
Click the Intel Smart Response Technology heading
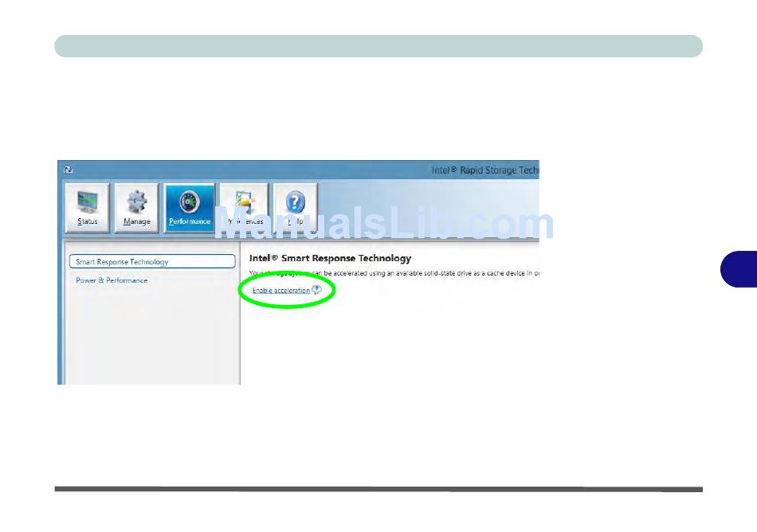tap(330, 258)
